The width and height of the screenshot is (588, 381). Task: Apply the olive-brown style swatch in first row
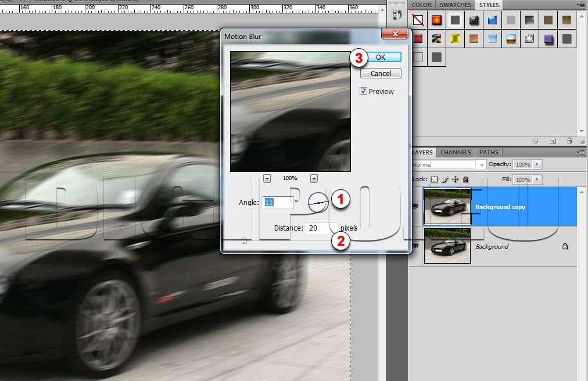[548, 20]
